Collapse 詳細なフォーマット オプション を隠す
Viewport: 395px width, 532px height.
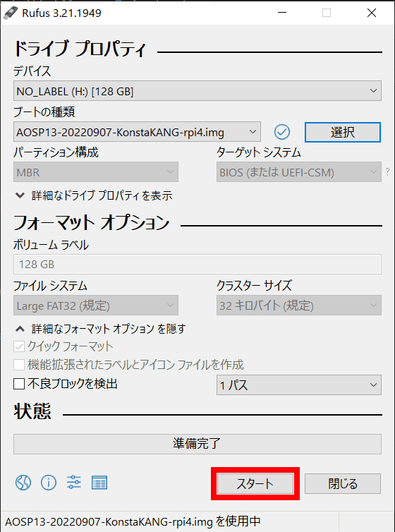point(101,329)
